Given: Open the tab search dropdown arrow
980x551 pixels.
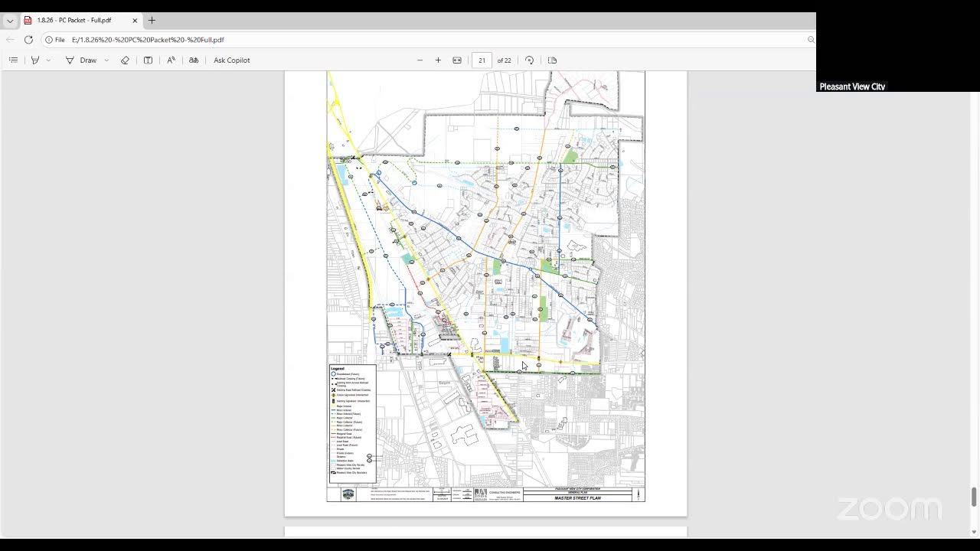Looking at the screenshot, I should (x=10, y=21).
